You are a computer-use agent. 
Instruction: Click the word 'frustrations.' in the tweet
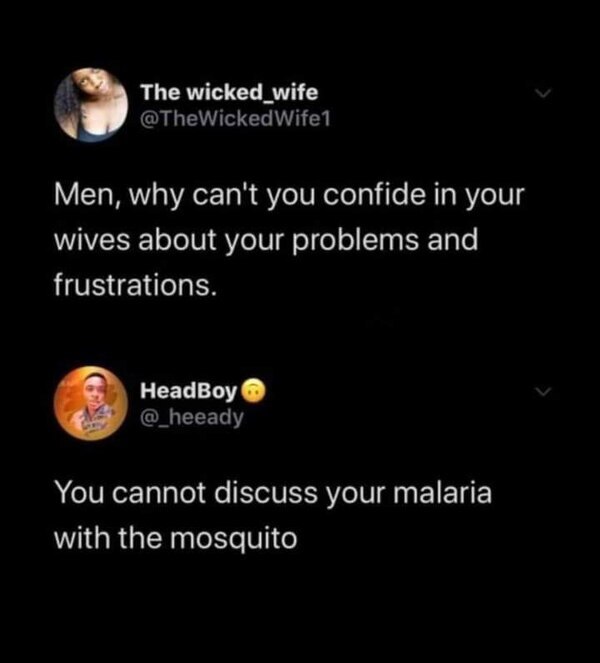(135, 284)
